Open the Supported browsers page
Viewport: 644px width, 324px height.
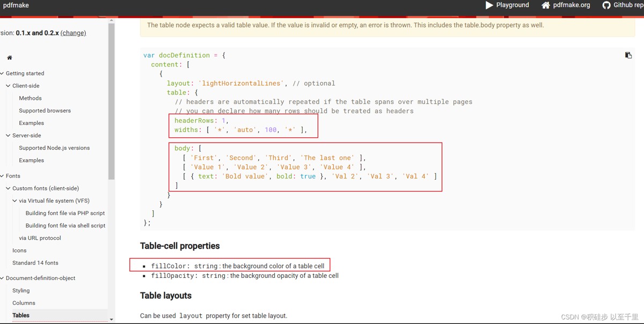click(45, 111)
